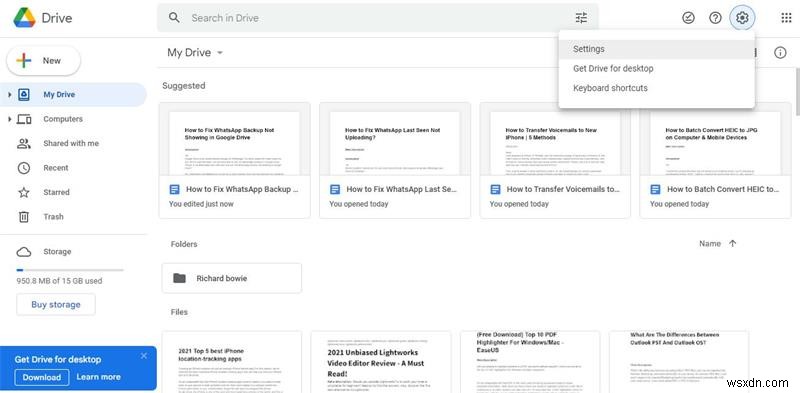Reverse sort direction arrow next to Name
This screenshot has height=393, width=800.
click(733, 243)
